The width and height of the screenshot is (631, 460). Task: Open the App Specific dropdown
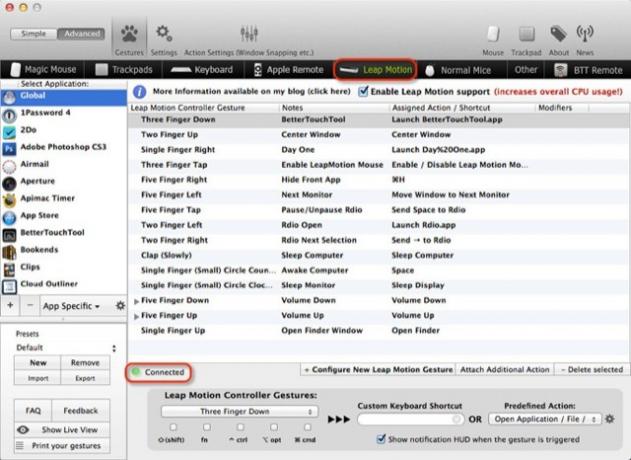(71, 306)
